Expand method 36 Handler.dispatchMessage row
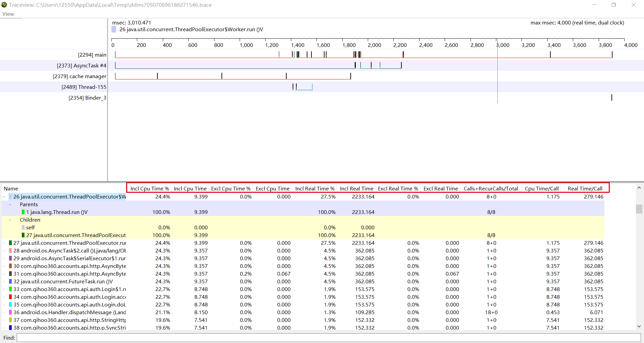The image size is (644, 343). (4, 312)
